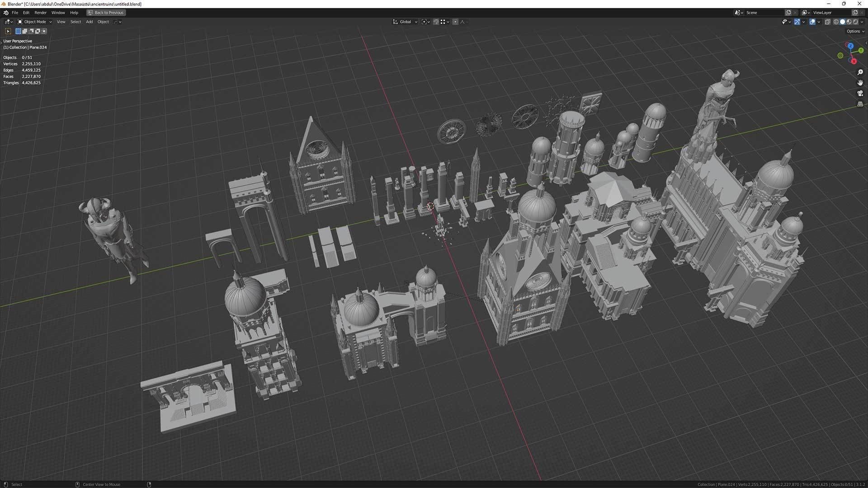Open the Render menu
Screen dimensions: 868x488
point(40,13)
